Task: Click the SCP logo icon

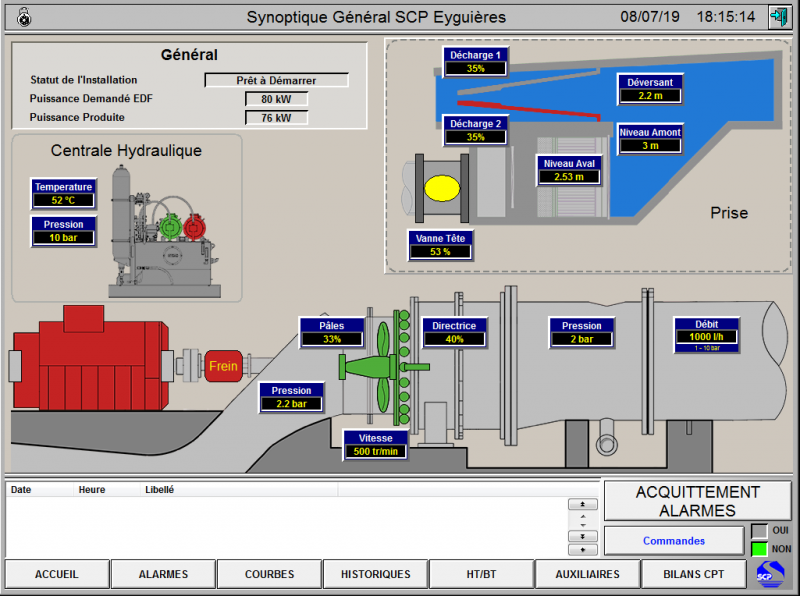Action: click(770, 574)
